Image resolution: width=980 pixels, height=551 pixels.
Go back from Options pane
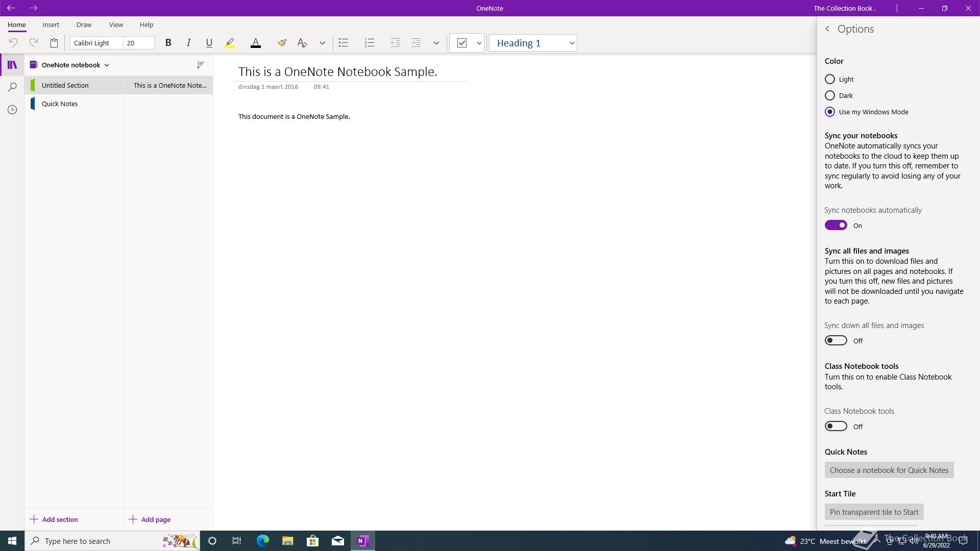click(827, 29)
